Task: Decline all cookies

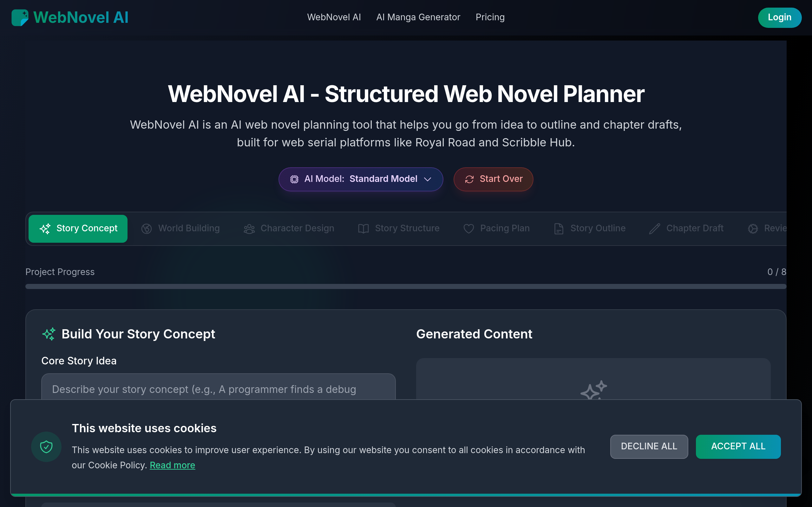Action: tap(649, 446)
